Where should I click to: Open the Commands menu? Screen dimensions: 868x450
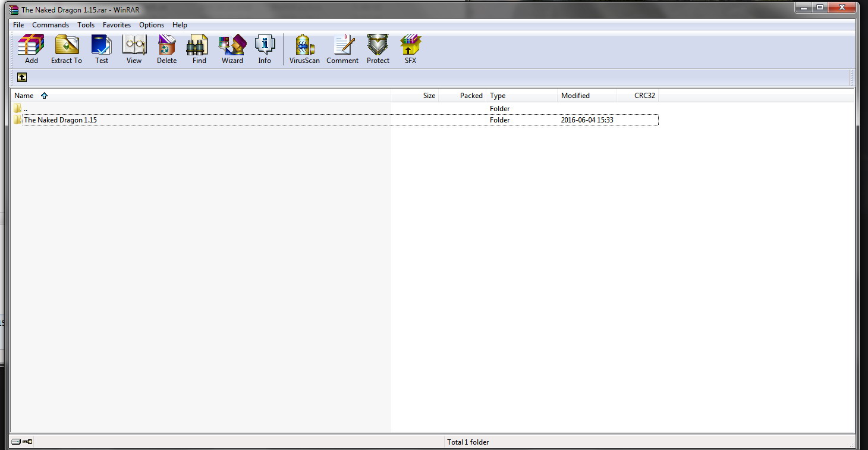click(51, 25)
